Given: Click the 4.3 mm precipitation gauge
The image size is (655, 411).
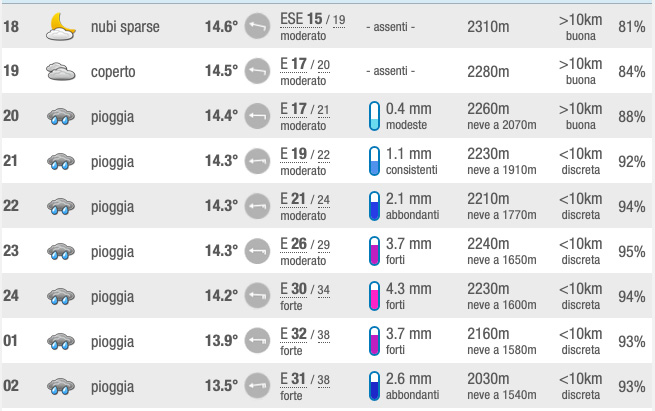Looking at the screenshot, I should tap(375, 296).
